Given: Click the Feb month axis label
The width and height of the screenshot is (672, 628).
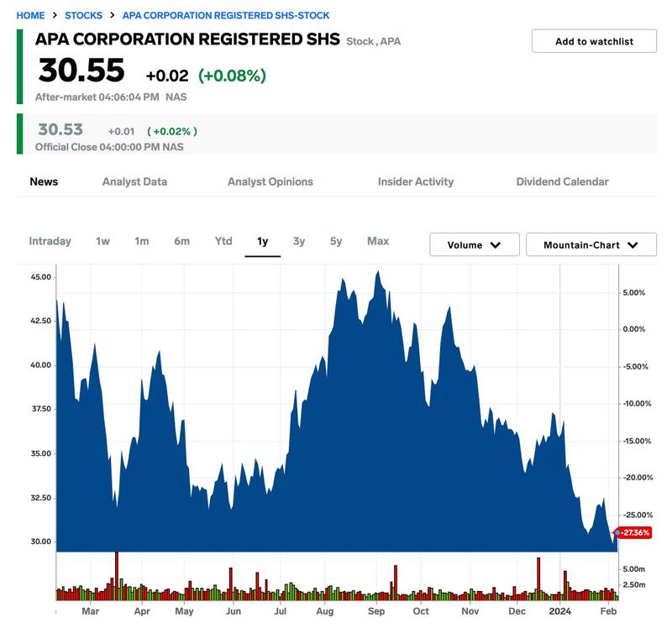Looking at the screenshot, I should (x=608, y=611).
